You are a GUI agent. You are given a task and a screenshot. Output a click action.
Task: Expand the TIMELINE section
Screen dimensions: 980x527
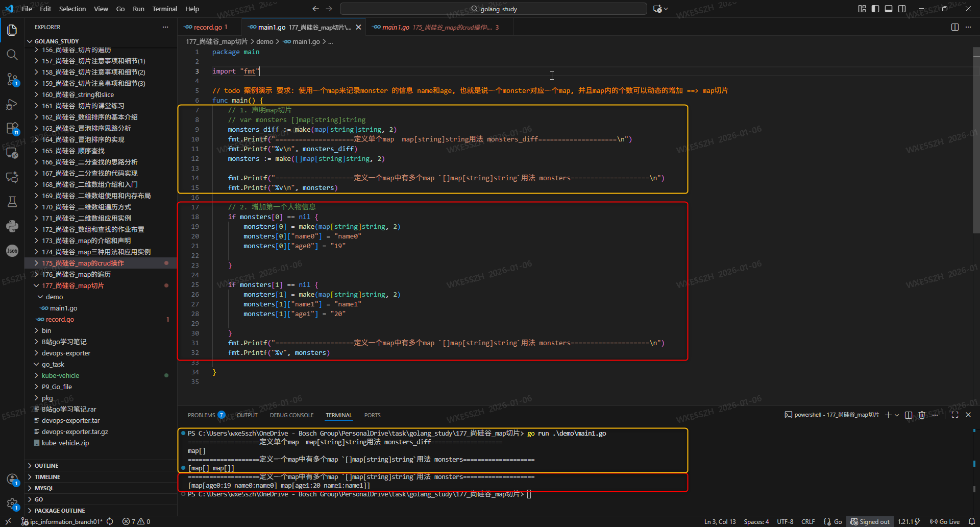point(101,477)
